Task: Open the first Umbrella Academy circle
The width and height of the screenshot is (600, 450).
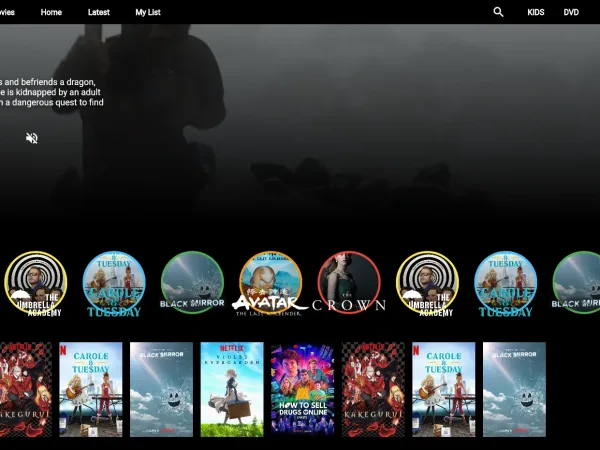Action: point(36,283)
